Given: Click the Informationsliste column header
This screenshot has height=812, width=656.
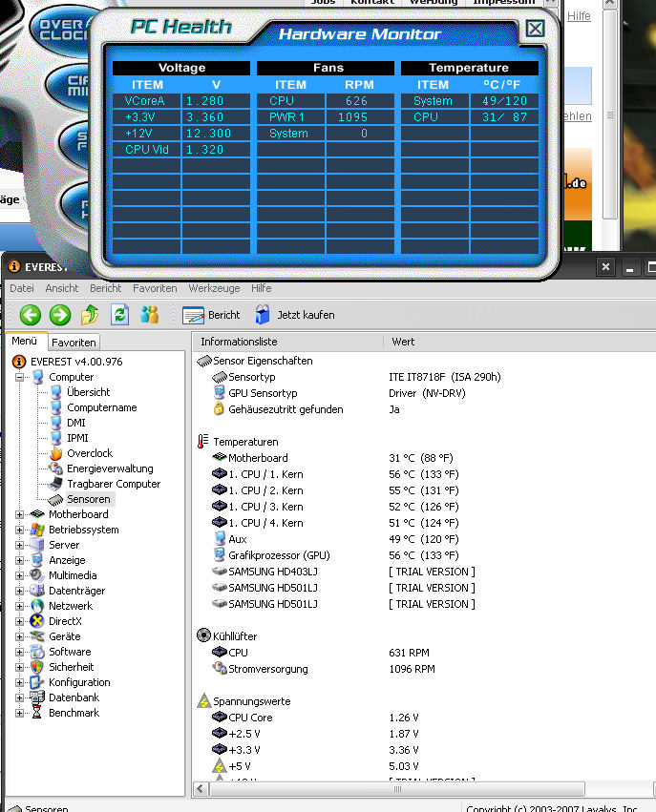Looking at the screenshot, I should (288, 342).
